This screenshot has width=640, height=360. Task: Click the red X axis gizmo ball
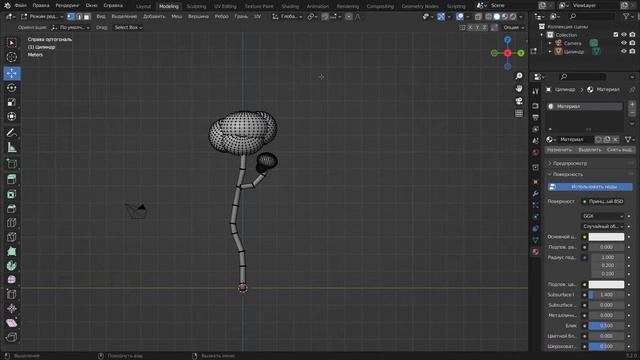507,53
